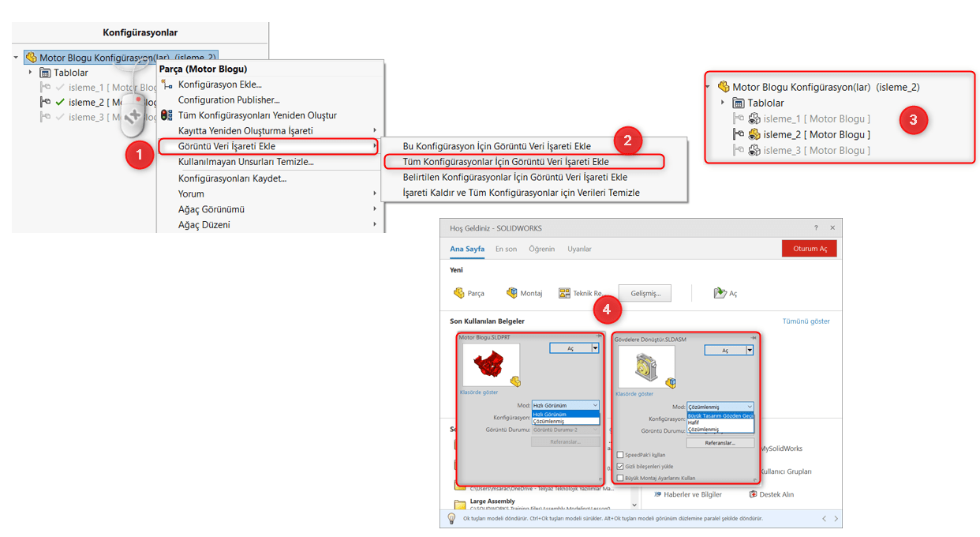Pin the Gövdelere Dönüştür.SLDASM card

(x=754, y=337)
